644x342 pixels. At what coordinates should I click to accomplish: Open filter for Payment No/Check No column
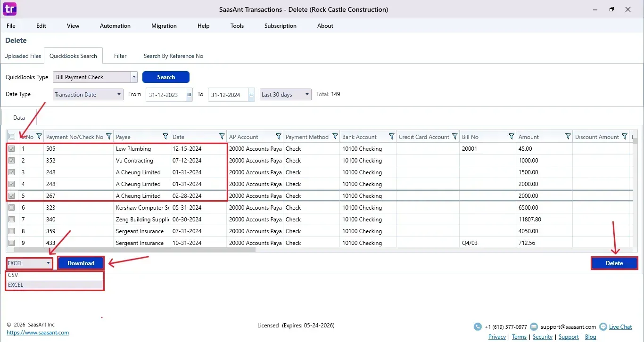(109, 137)
